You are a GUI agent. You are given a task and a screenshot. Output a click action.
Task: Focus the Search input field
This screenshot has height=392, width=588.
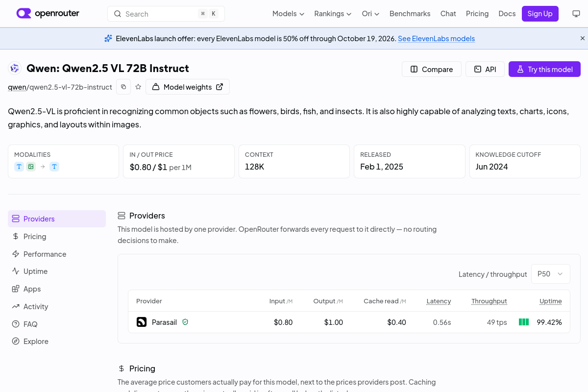[166, 14]
